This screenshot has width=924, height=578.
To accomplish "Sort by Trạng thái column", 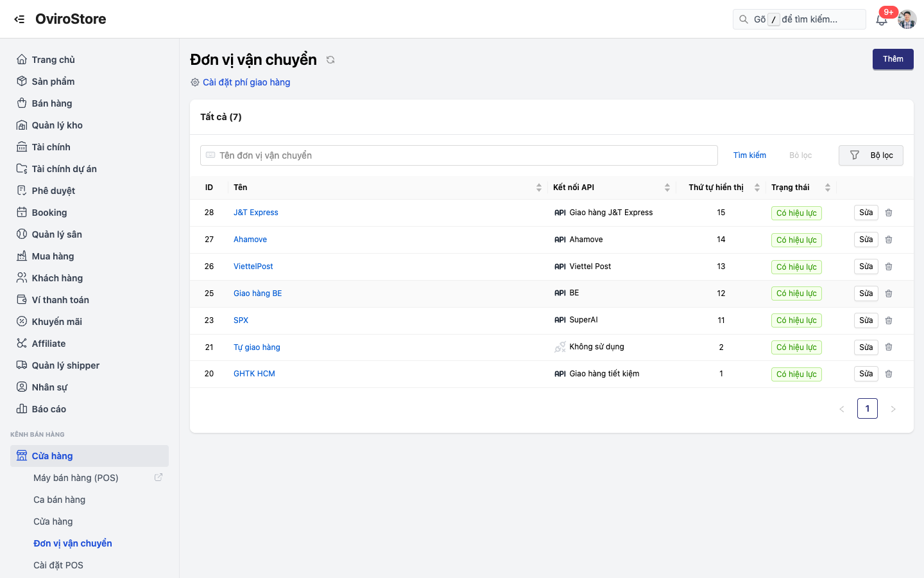I will [x=828, y=188].
